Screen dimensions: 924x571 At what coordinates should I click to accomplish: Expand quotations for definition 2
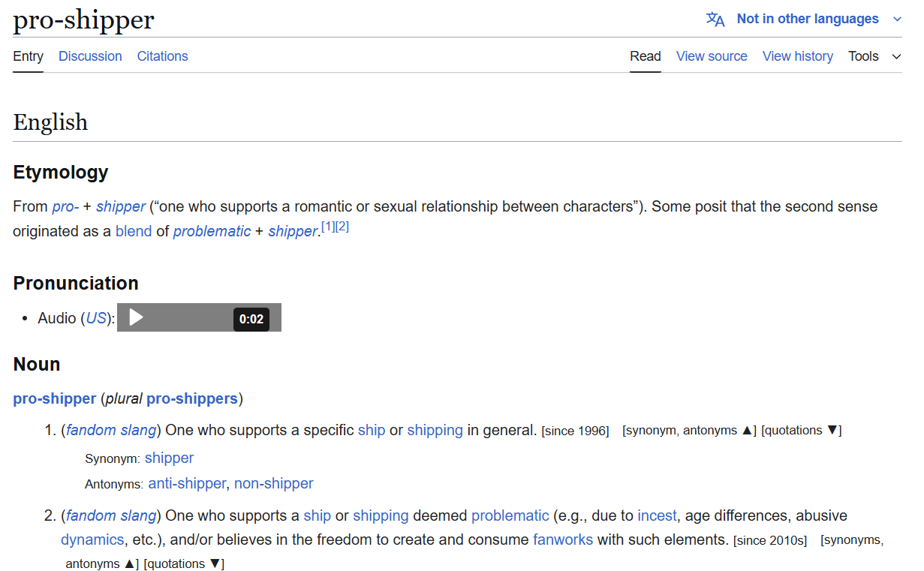point(184,564)
